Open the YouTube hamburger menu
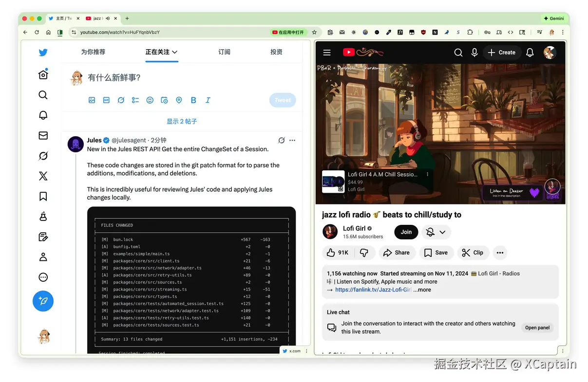Screen dimensions: 588x382 [326, 52]
